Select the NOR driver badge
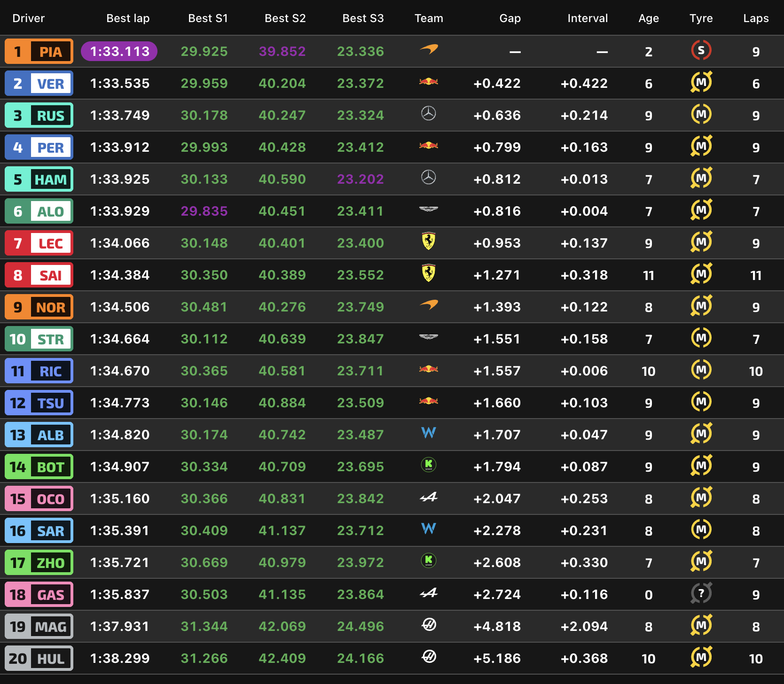 pos(39,307)
